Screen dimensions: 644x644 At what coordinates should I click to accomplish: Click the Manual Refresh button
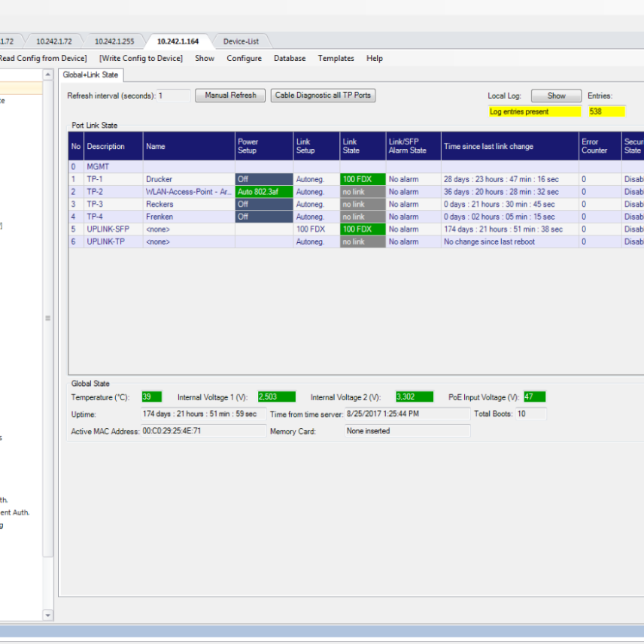[x=230, y=96]
